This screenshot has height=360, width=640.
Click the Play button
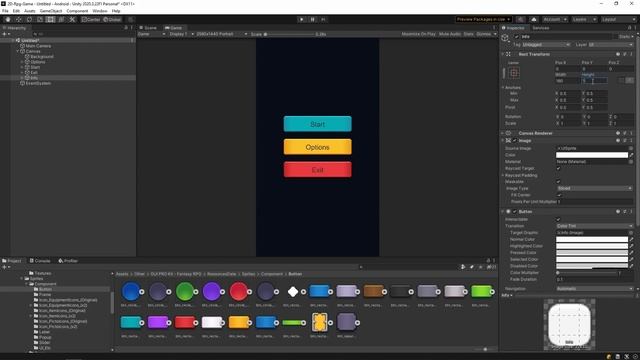pyautogui.click(x=302, y=19)
